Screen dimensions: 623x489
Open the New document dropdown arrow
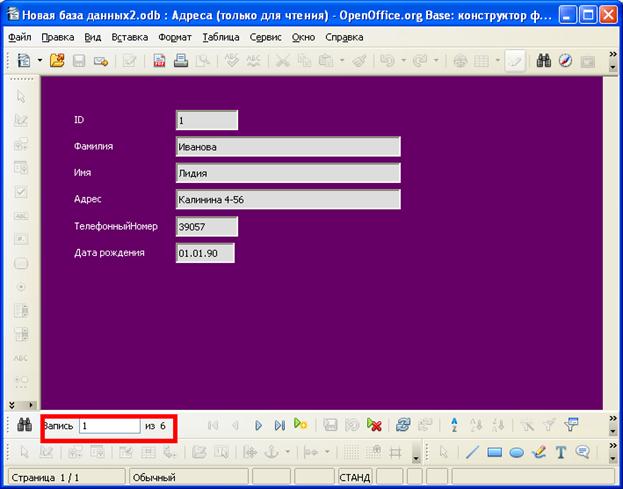[x=40, y=61]
